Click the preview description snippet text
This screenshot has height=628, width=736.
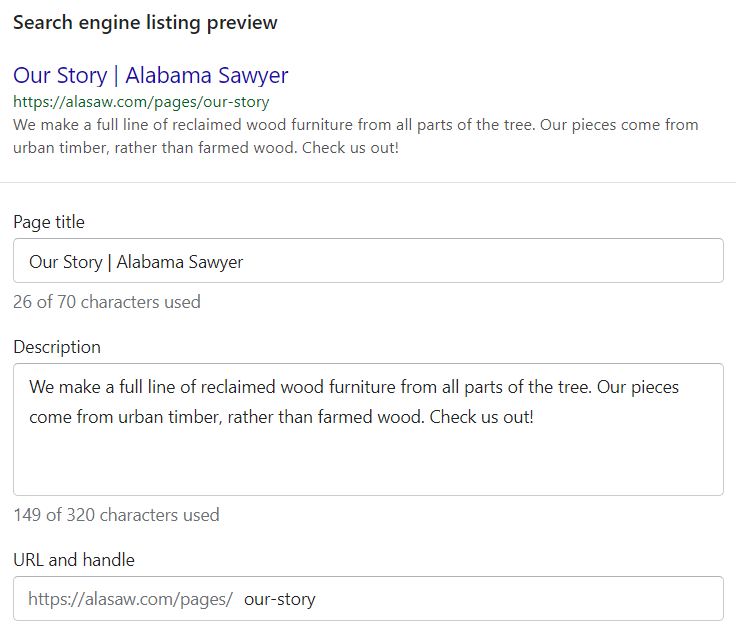(x=355, y=136)
